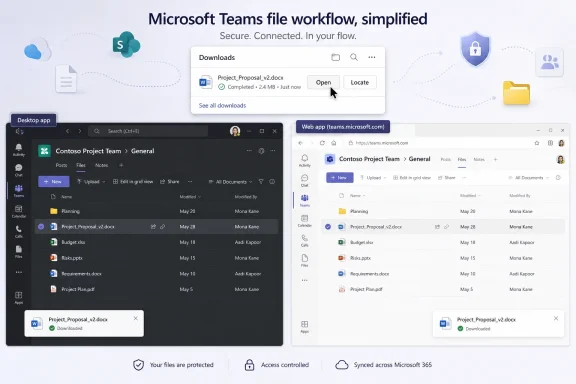Switch to Posts tab in desktop app
Image resolution: width=576 pixels, height=384 pixels.
coord(61,165)
